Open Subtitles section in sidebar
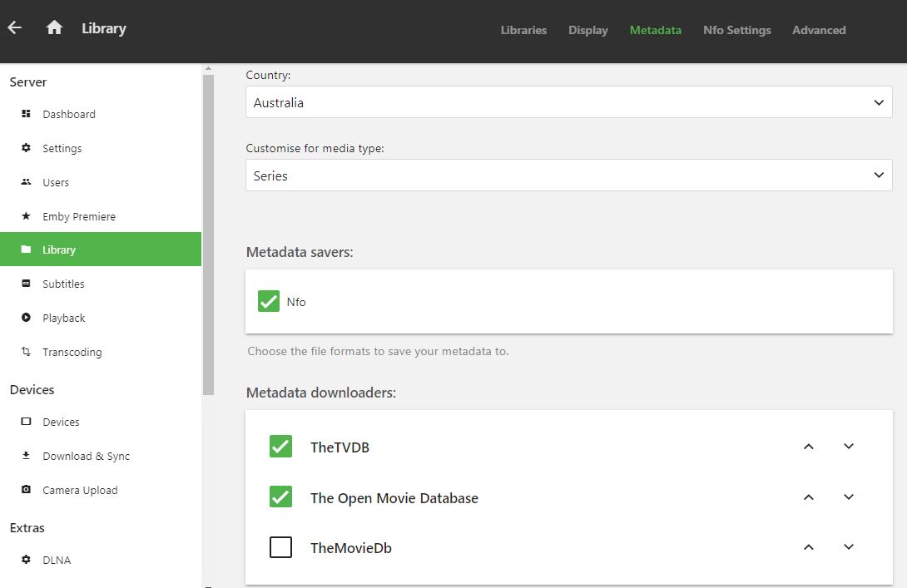Viewport: 907px width, 588px height. 63,284
